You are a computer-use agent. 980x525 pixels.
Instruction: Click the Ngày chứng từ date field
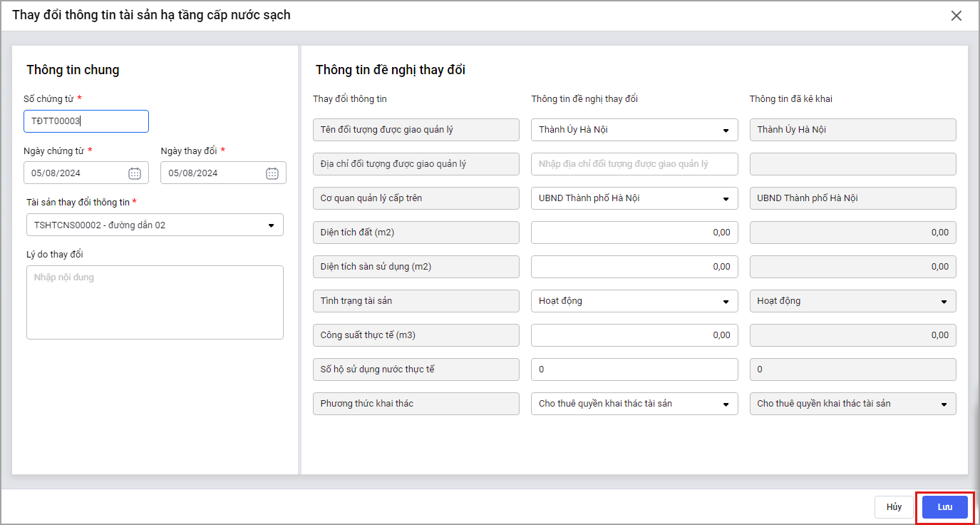tap(75, 173)
